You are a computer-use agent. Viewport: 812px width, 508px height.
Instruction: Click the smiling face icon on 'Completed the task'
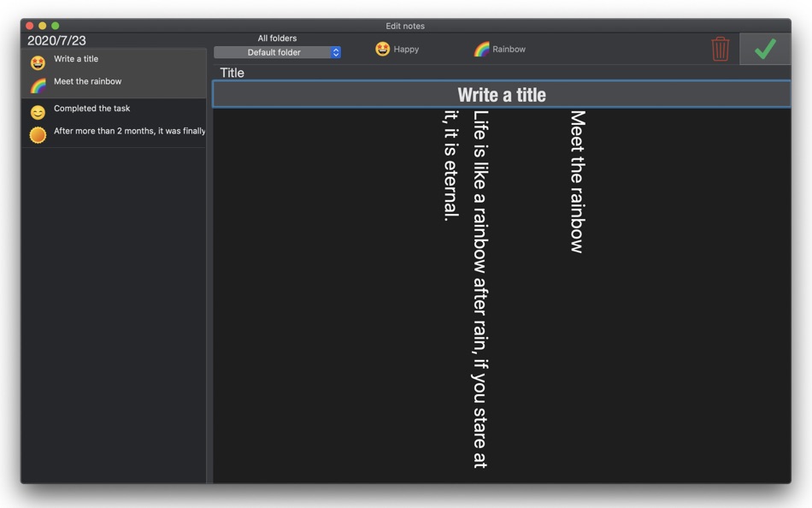pyautogui.click(x=38, y=109)
